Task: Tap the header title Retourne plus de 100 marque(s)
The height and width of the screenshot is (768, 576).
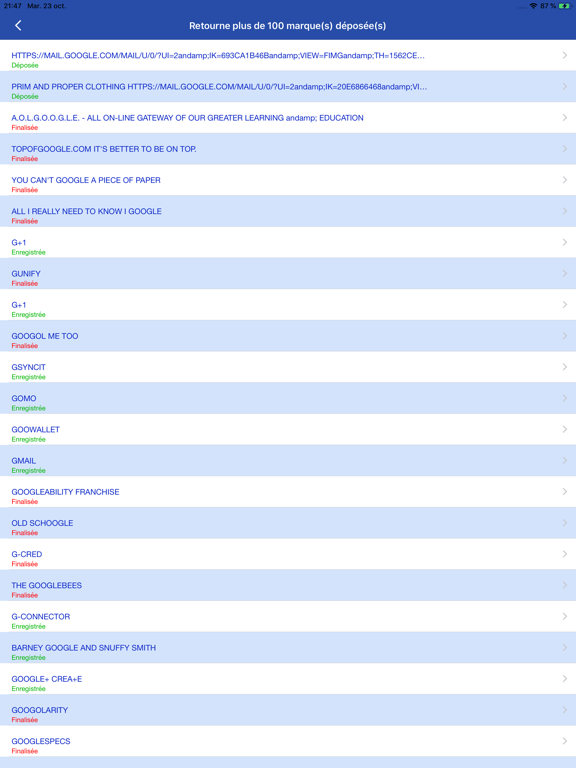Action: point(288,25)
